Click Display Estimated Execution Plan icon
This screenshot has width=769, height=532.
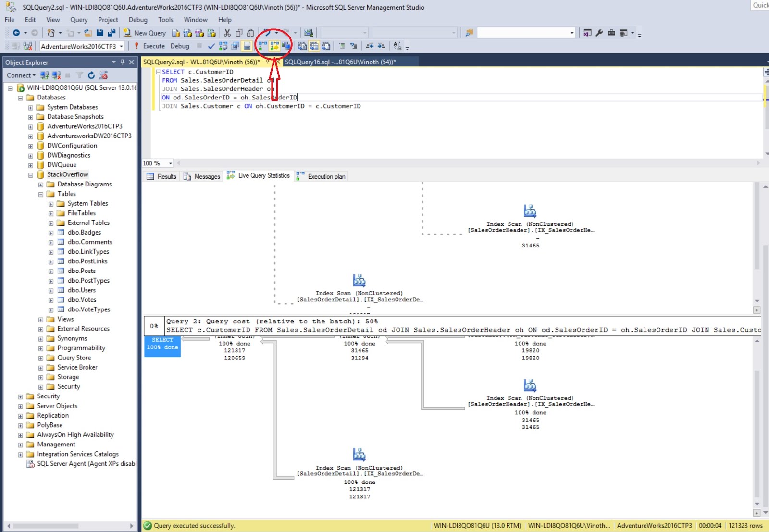coord(223,46)
